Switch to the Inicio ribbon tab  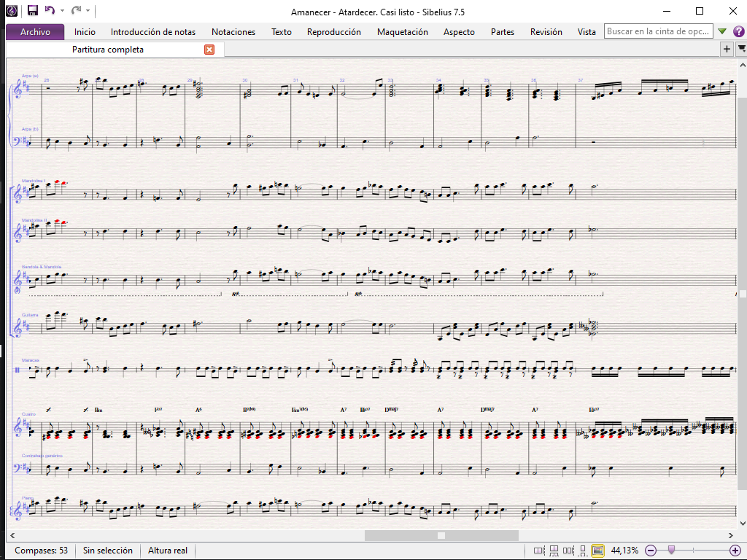[85, 32]
